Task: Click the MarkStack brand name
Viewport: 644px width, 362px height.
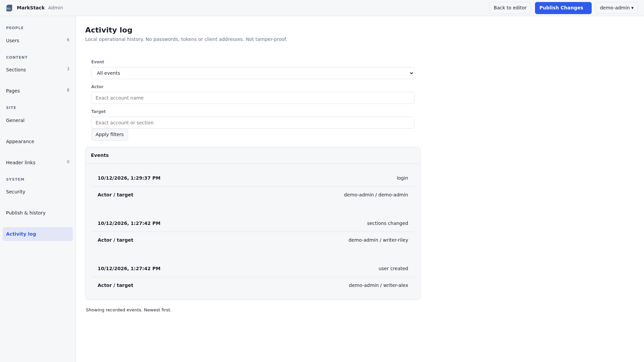Action: coord(31,8)
